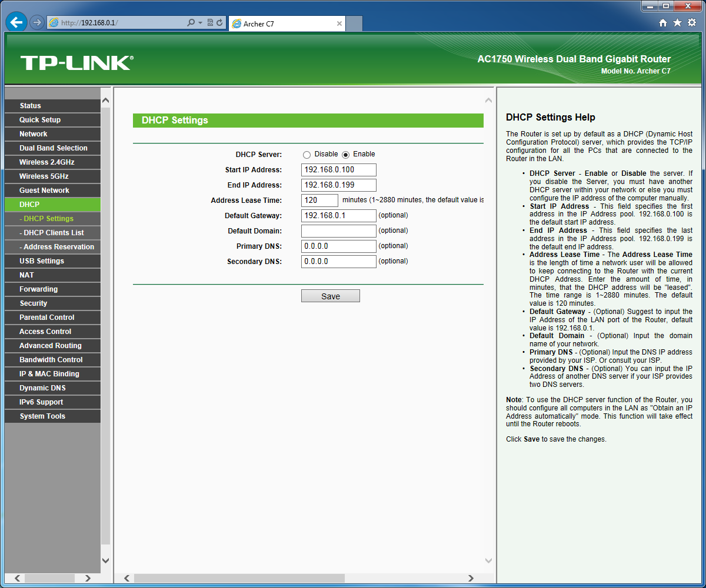
Task: Select the DHCP sidebar menu
Action: coord(52,205)
